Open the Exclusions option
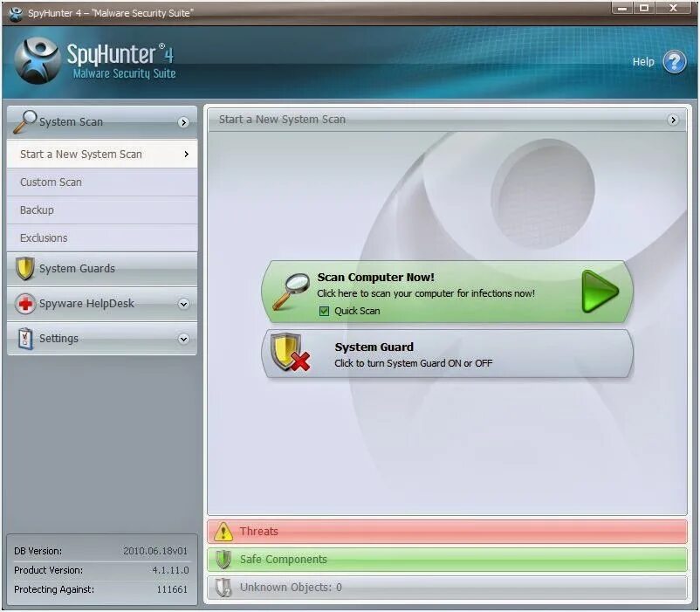 coord(102,238)
